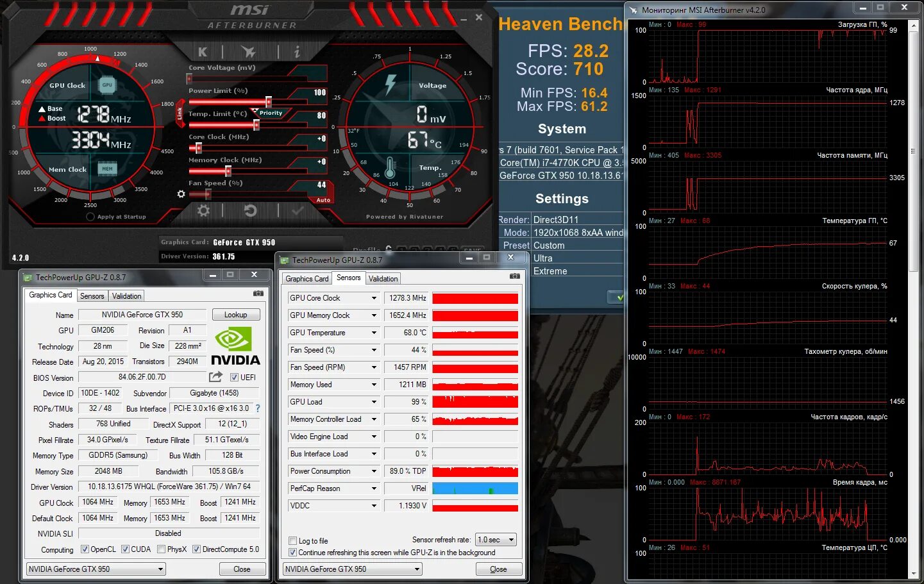The height and width of the screenshot is (584, 924).
Task: Click the MEM chip icon in the clock gauge
Action: coord(107,169)
